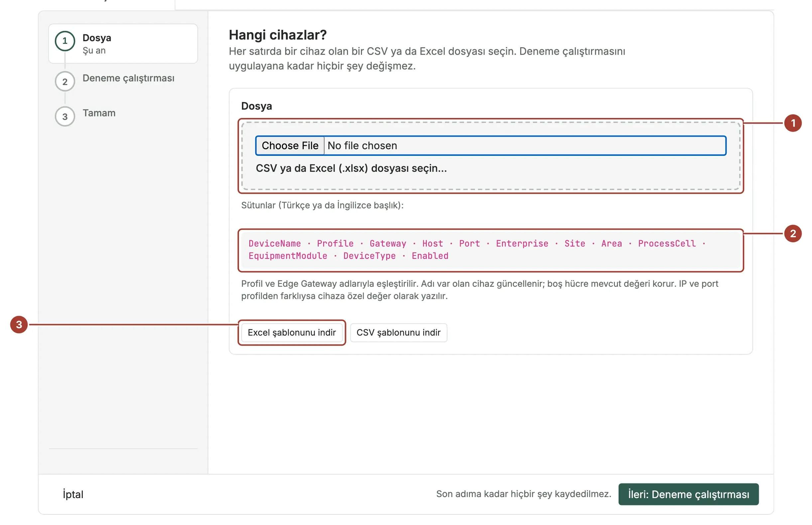Click the 'Area' column code label
This screenshot has height=525, width=812.
tap(612, 244)
